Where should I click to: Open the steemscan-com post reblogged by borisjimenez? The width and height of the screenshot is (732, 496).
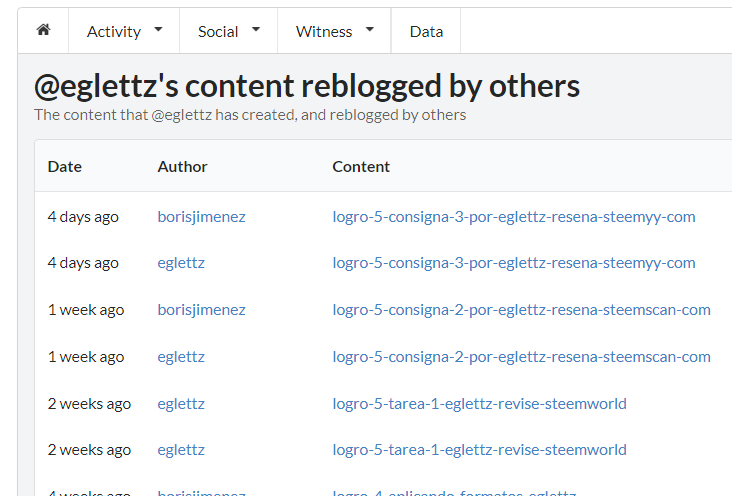point(521,310)
